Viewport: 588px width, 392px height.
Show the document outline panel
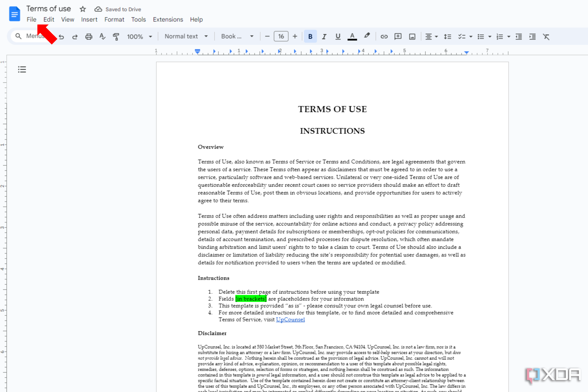pyautogui.click(x=22, y=69)
